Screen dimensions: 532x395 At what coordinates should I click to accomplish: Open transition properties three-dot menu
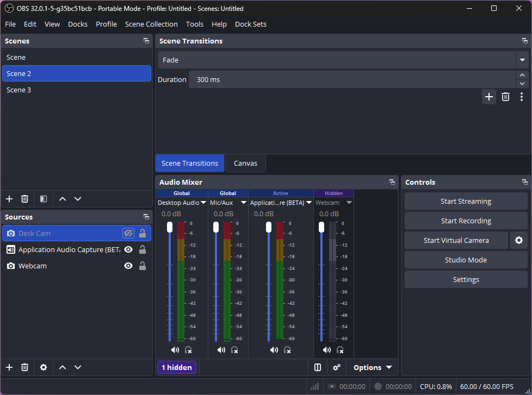tap(522, 97)
